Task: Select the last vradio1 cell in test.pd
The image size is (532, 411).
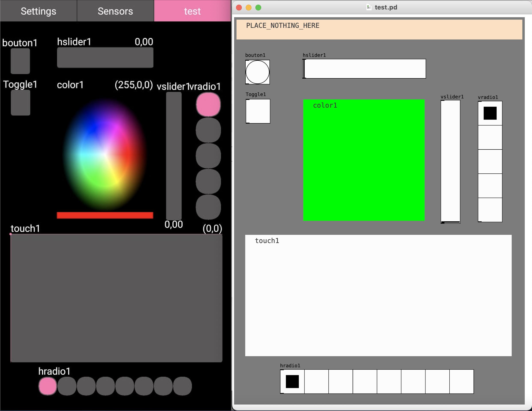Action: click(490, 210)
